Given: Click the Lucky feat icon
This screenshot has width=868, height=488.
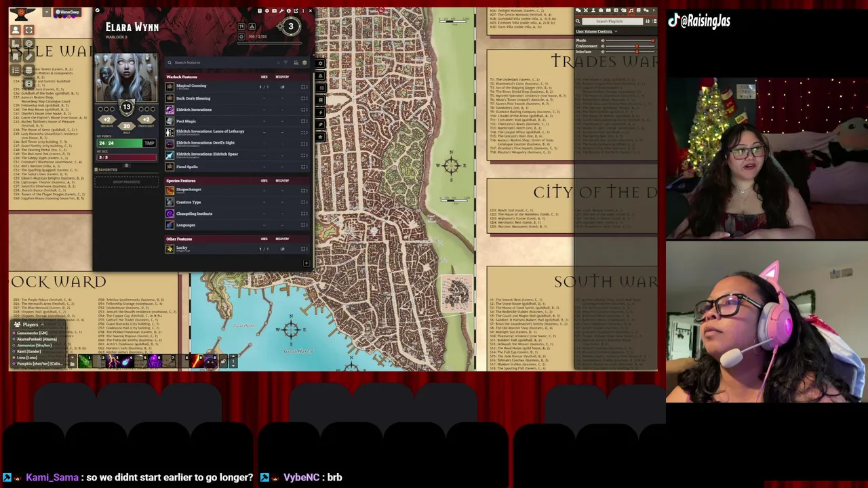Looking at the screenshot, I should 170,249.
